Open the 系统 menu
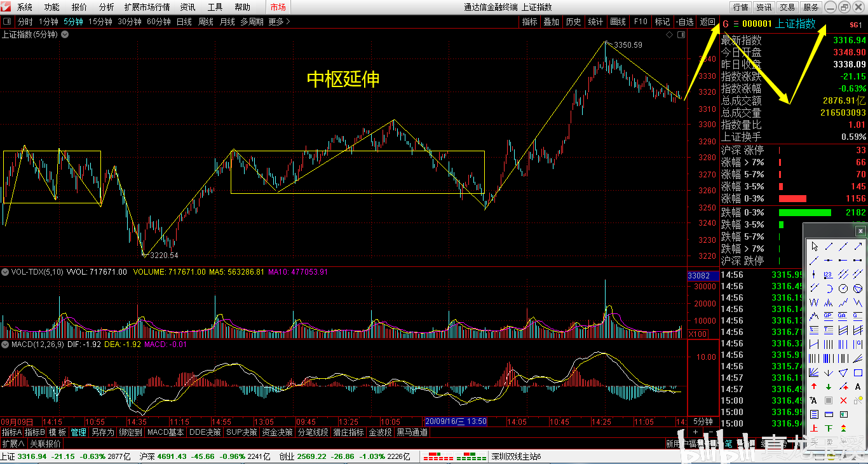Image resolution: width=868 pixels, height=464 pixels. 25,7
